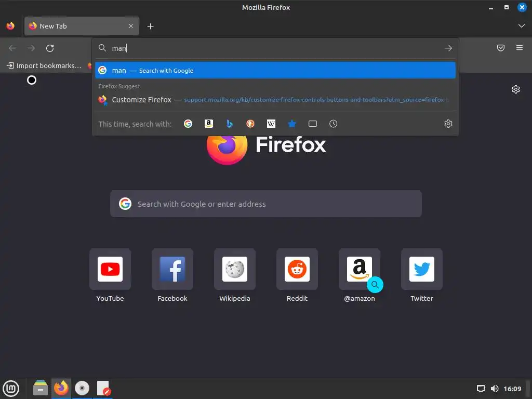Image resolution: width=532 pixels, height=399 pixels.
Task: Open search settings gear in dropdown
Action: point(448,124)
